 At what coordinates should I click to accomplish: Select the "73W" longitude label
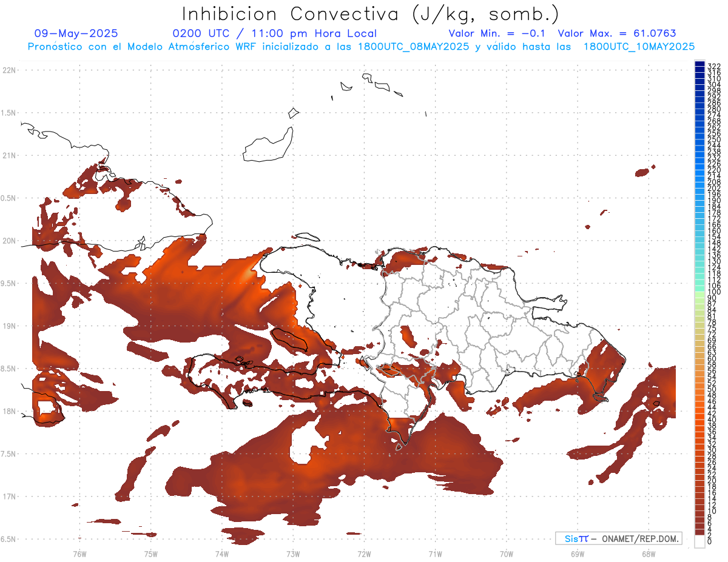click(x=293, y=553)
